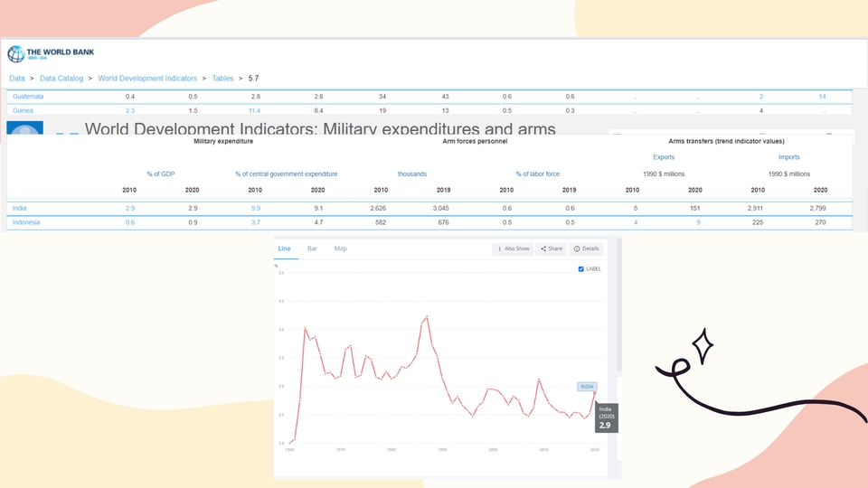Navigate to Tables breadcrumb link
868x488 pixels.
(222, 79)
